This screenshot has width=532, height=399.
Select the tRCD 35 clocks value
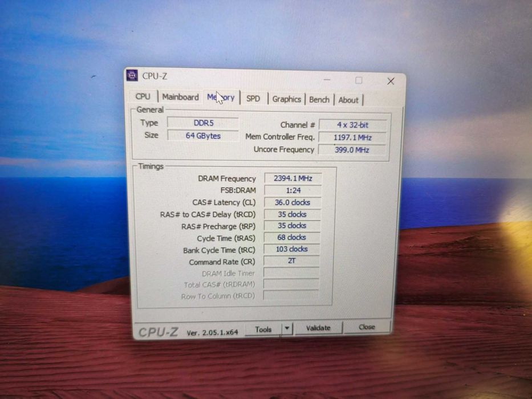click(x=292, y=214)
